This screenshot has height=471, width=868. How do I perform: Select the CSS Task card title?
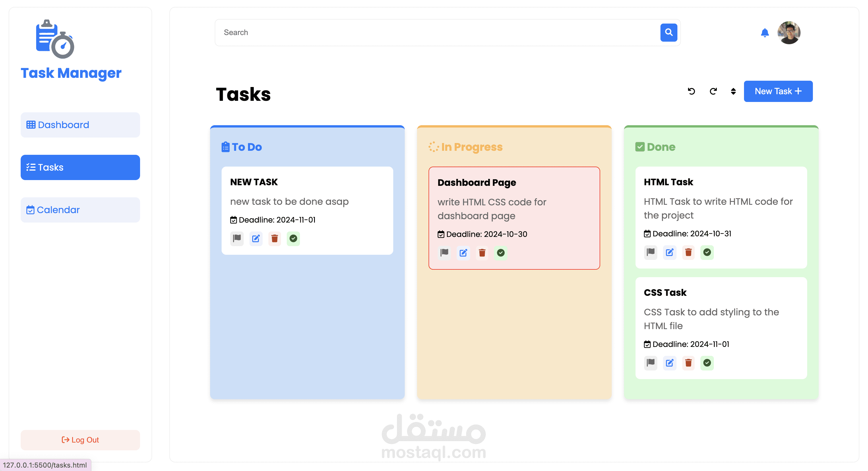click(665, 293)
